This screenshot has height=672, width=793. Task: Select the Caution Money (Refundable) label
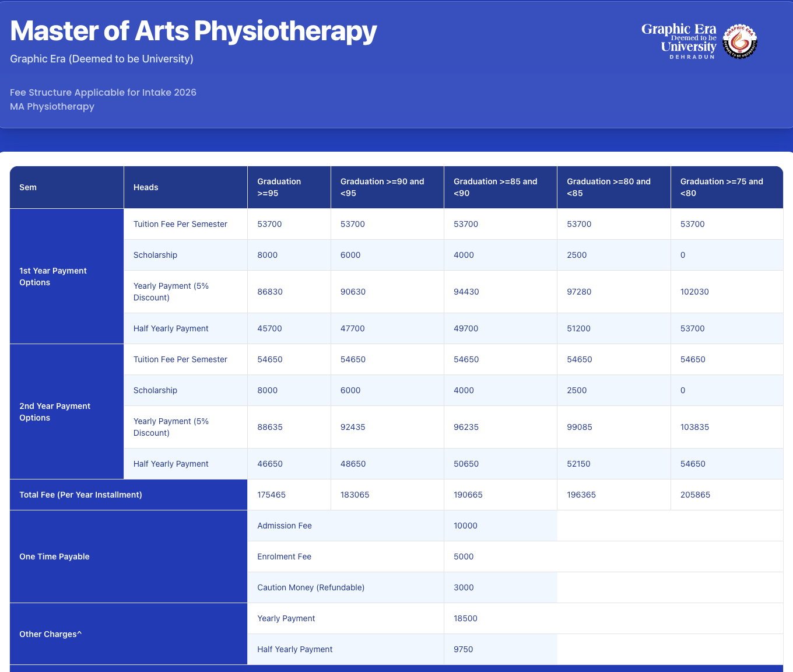point(311,587)
